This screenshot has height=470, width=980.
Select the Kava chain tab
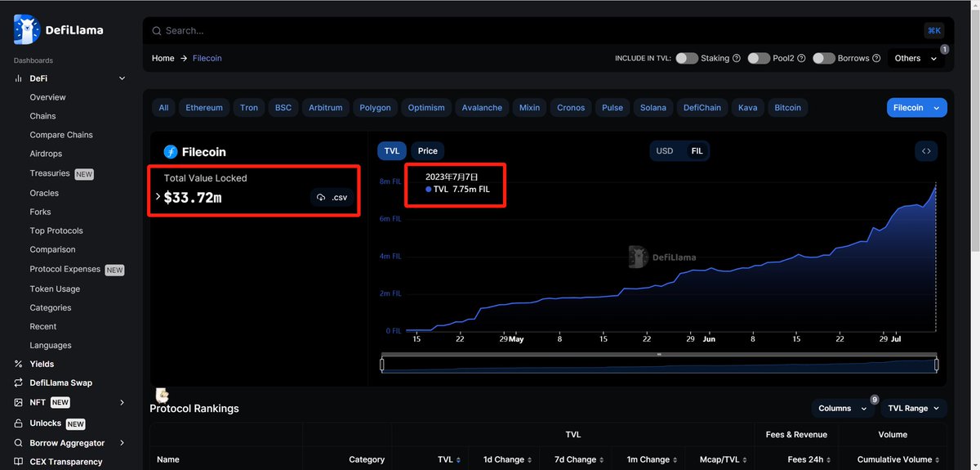tap(747, 108)
